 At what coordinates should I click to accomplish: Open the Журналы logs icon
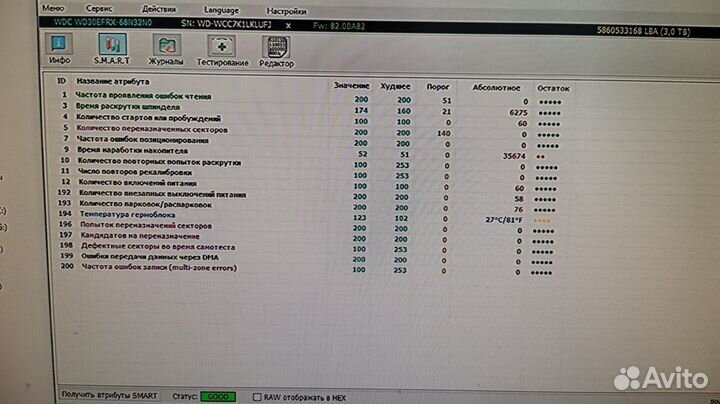166,50
